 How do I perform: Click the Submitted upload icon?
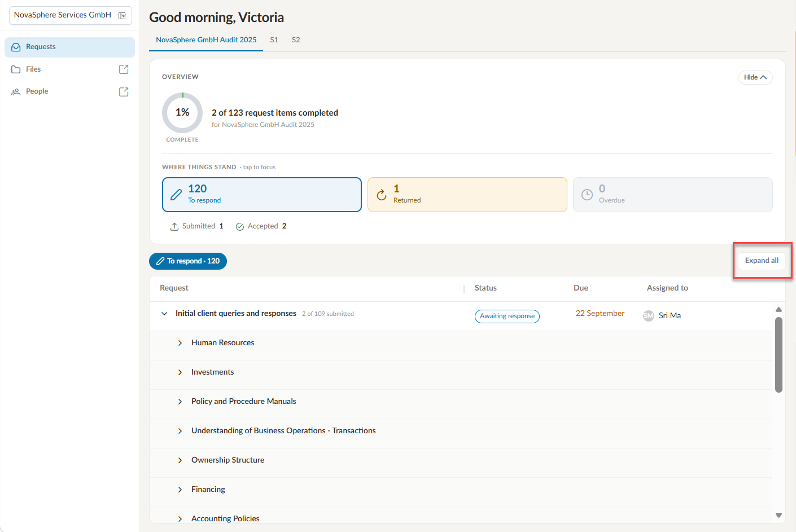pos(174,226)
